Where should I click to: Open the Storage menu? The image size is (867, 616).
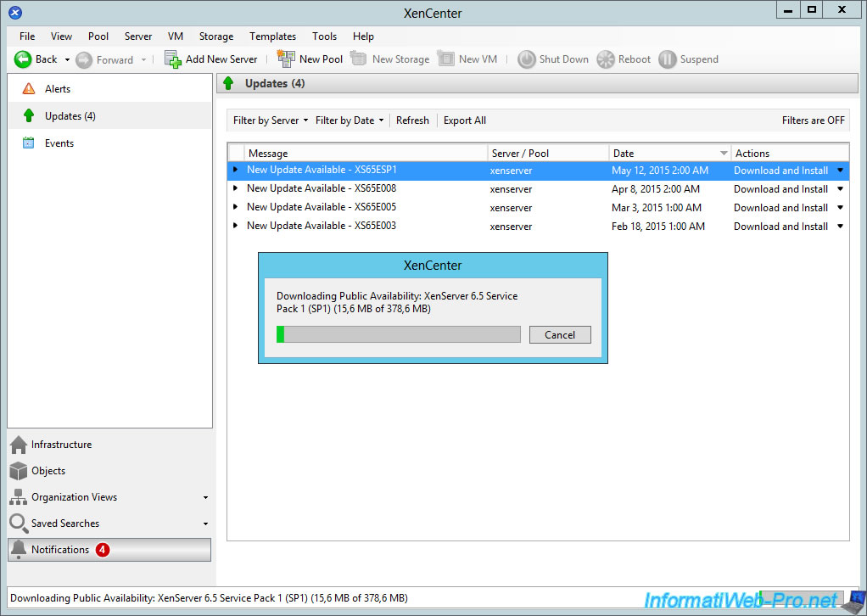tap(216, 36)
